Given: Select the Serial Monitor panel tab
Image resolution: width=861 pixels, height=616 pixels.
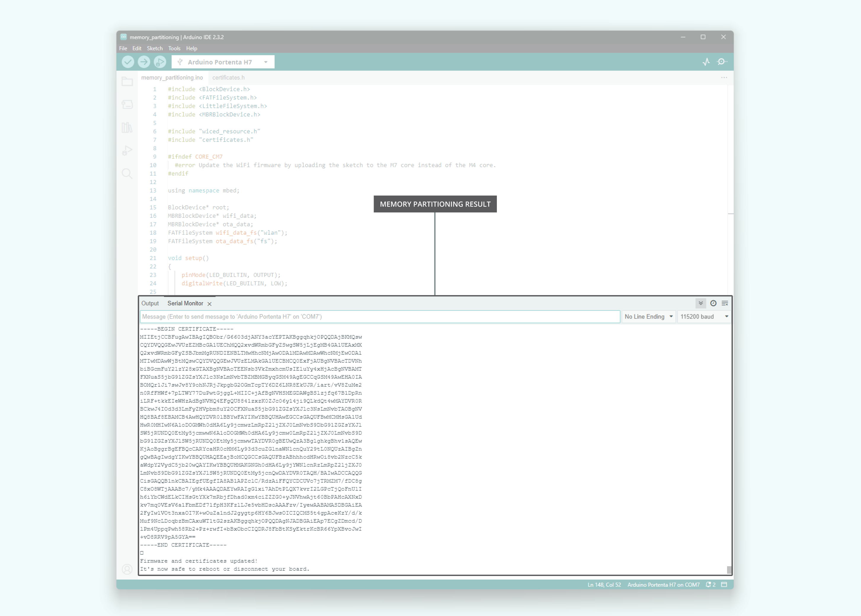Looking at the screenshot, I should [x=185, y=303].
